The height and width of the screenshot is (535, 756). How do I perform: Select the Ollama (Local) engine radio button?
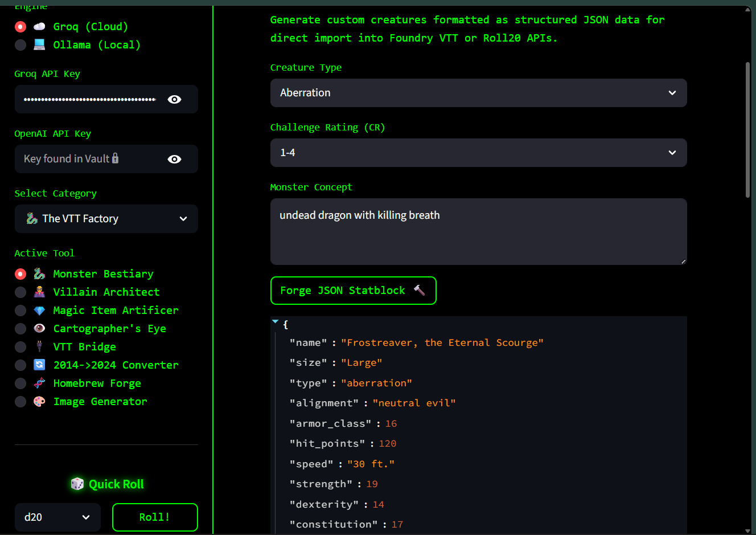click(x=20, y=45)
